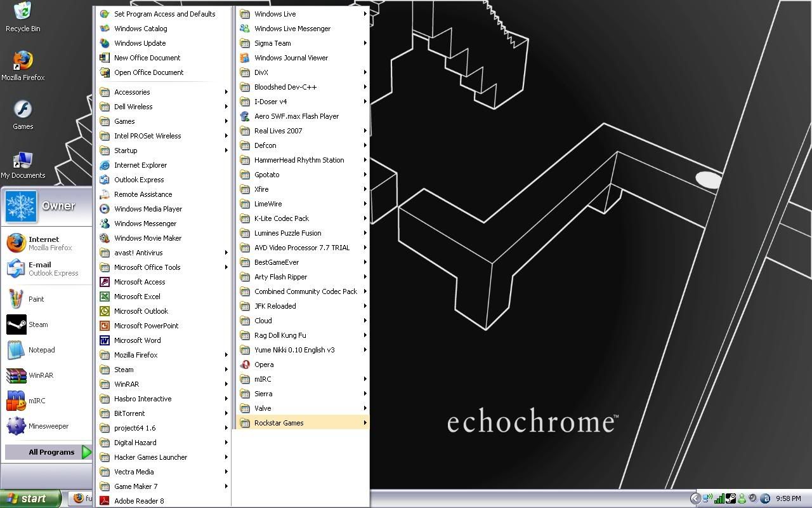The height and width of the screenshot is (508, 812).
Task: Select Windows Update menu entry
Action: (x=140, y=43)
